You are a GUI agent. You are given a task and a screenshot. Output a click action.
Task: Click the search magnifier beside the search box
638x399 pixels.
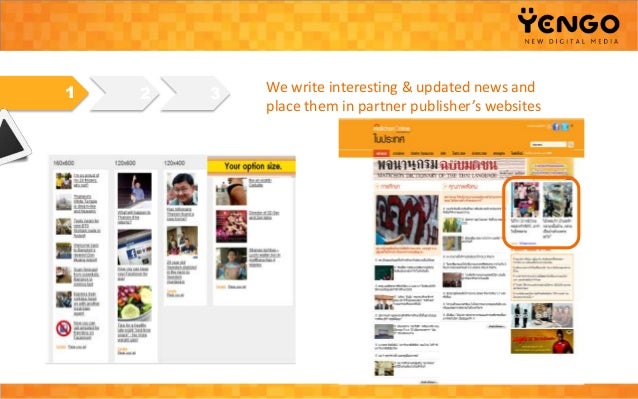pyautogui.click(x=571, y=144)
